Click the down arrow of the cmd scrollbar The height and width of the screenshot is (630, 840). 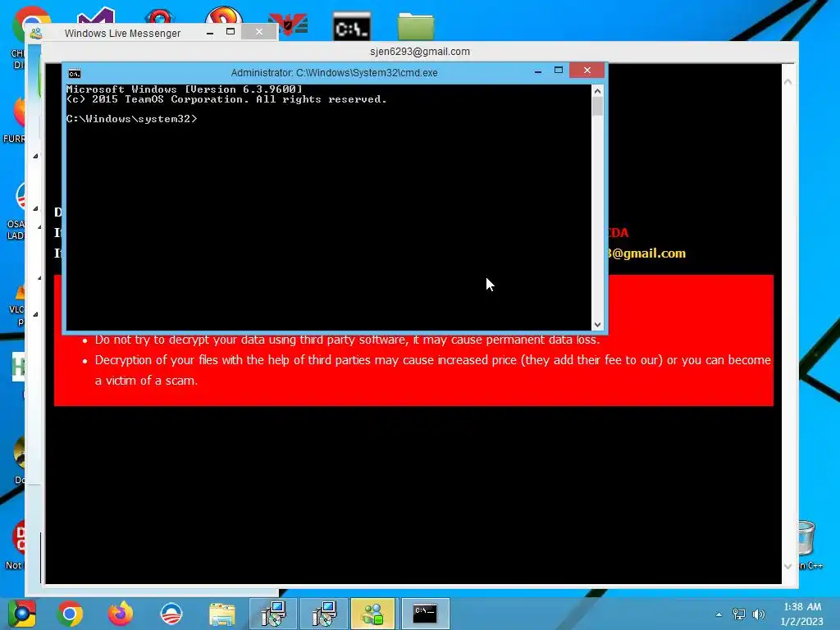point(597,325)
